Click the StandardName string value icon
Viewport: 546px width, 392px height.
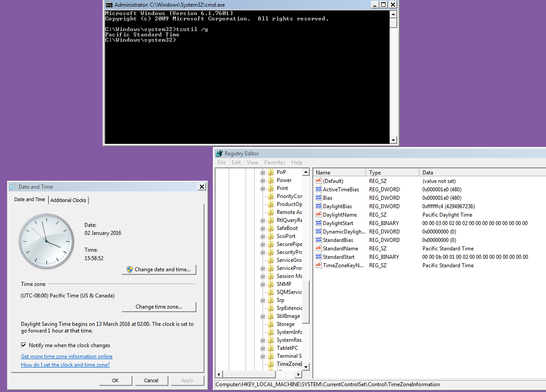click(318, 248)
